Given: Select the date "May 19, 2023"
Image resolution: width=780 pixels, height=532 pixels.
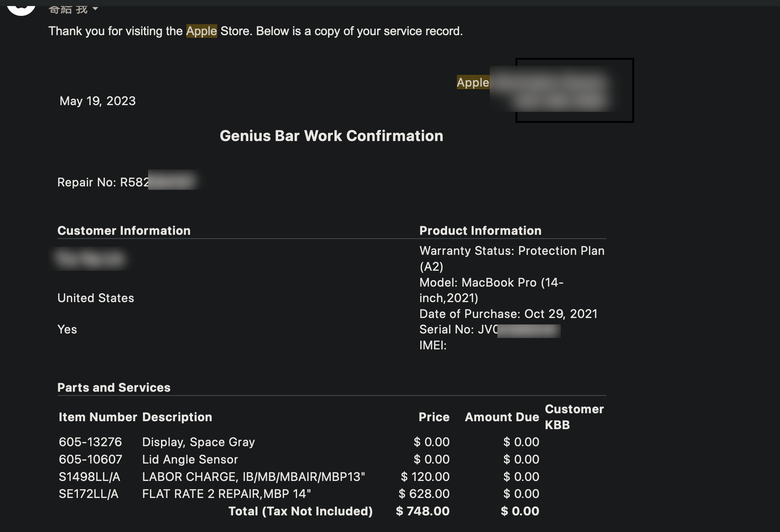Looking at the screenshot, I should click(x=98, y=101).
